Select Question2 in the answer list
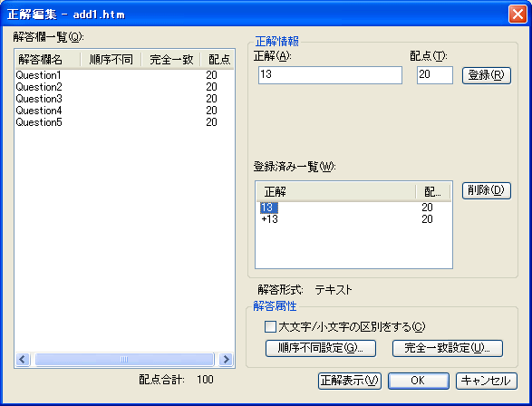This screenshot has height=406, width=532. coord(39,87)
